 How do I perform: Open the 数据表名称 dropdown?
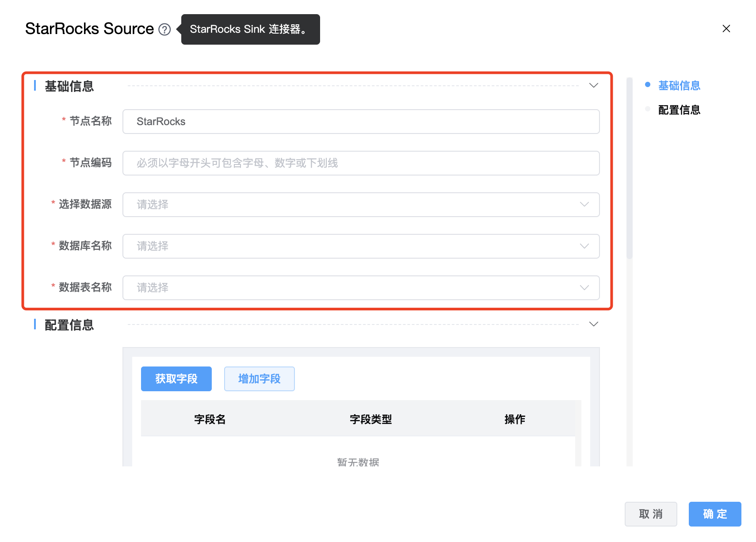360,288
